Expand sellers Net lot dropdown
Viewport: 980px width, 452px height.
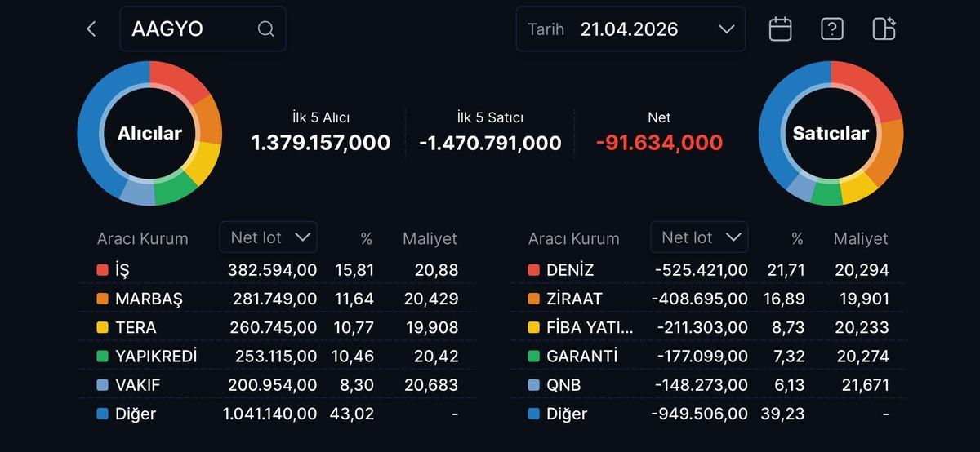[699, 237]
